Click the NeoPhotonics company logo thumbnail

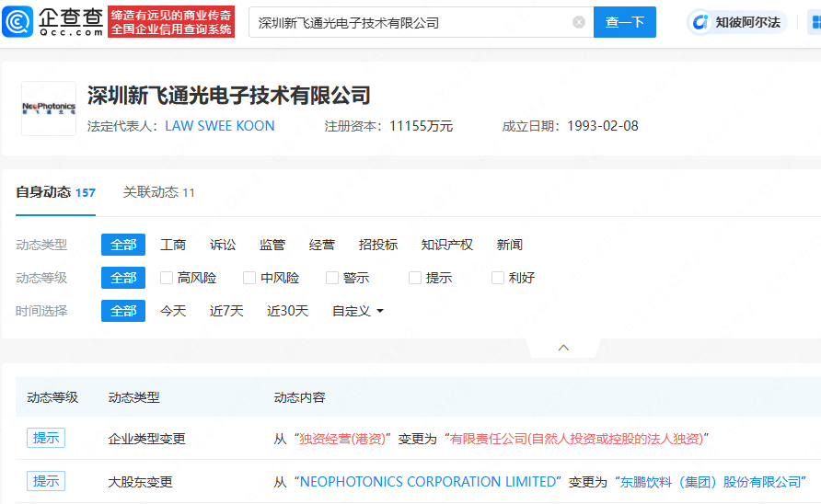pos(49,109)
